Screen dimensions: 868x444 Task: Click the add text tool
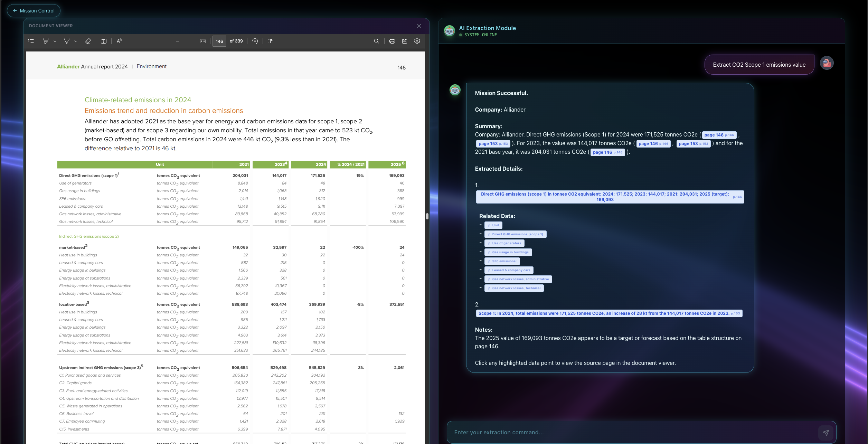click(x=103, y=41)
